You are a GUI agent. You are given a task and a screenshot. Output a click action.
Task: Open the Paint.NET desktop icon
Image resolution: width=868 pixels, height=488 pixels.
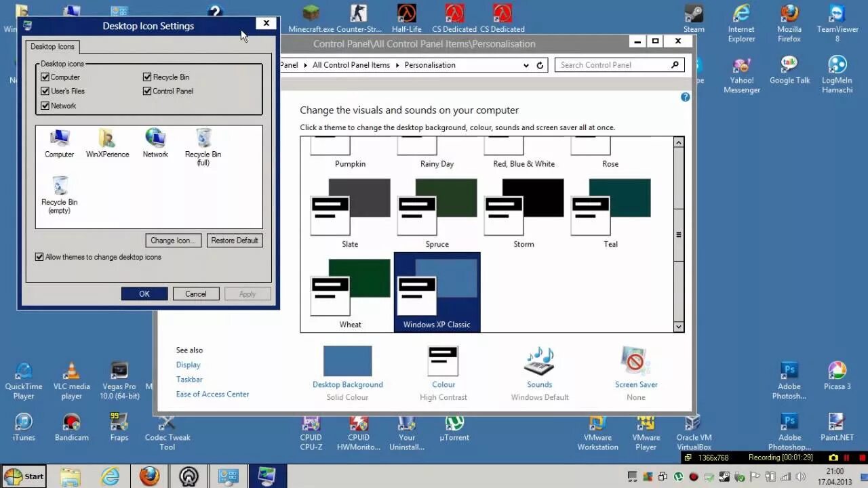click(837, 427)
